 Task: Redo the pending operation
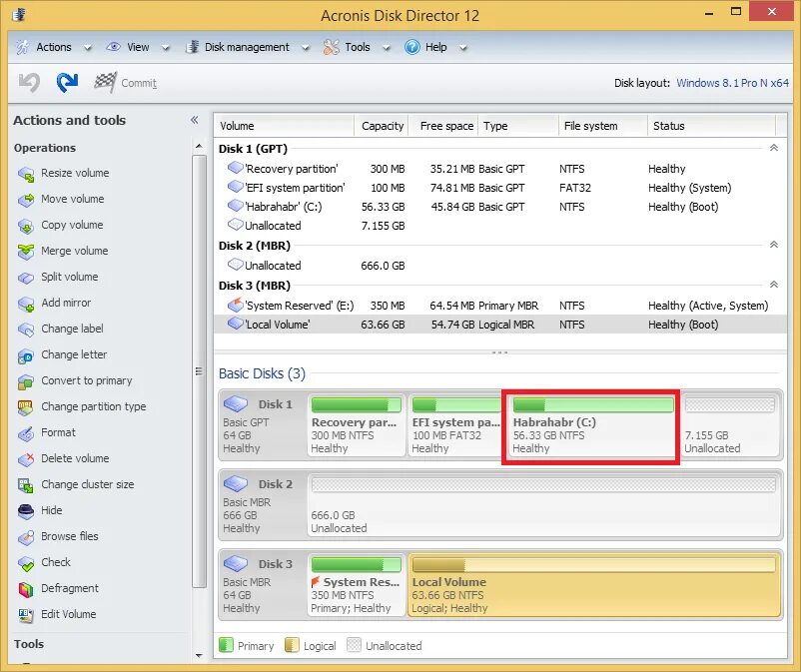(x=68, y=83)
